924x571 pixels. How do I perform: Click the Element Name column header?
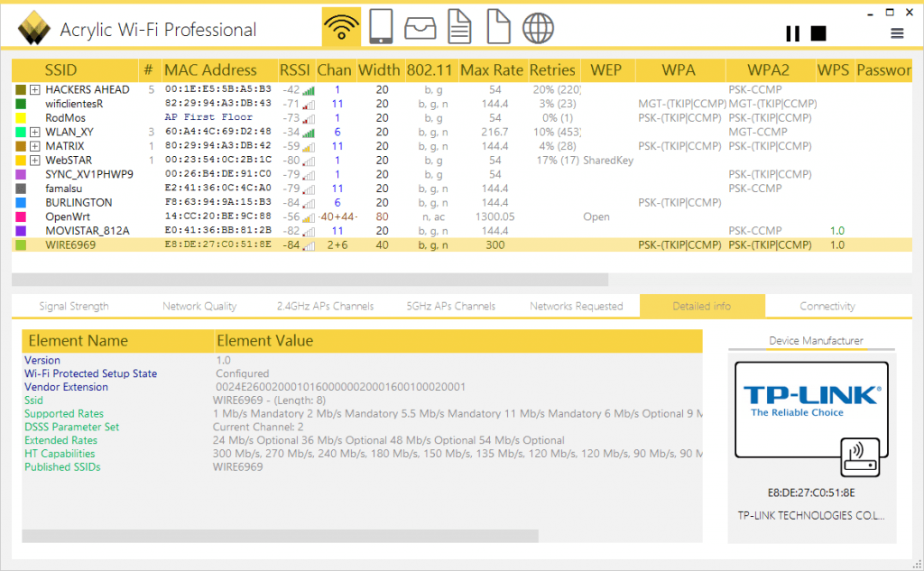[x=118, y=341]
